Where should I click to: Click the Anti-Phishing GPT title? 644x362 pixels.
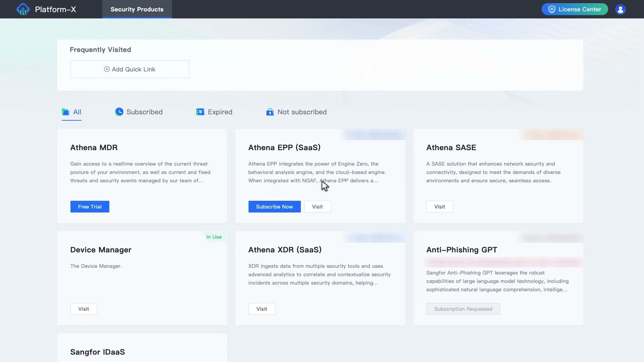[x=462, y=250]
